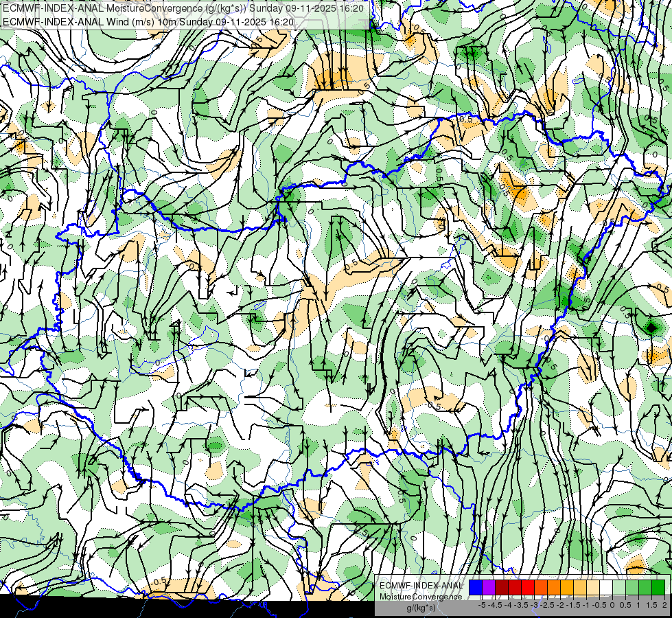Click the 'Wind (m/s) 10m' title line
The width and height of the screenshot is (672, 618).
(x=148, y=21)
